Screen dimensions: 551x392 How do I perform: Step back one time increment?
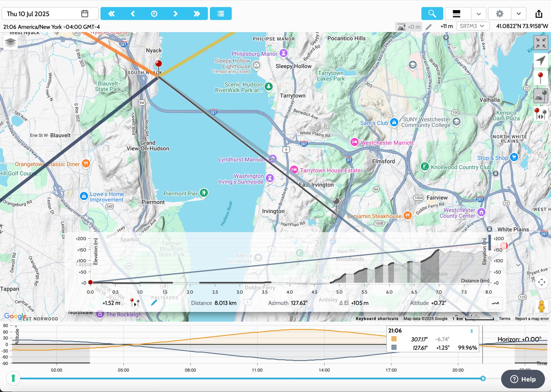[x=133, y=13]
